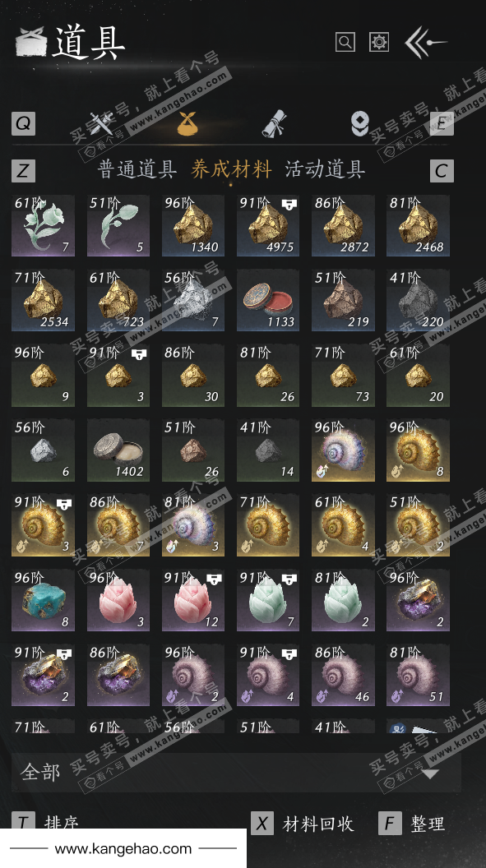Click the Q previous category key
This screenshot has width=486, height=868.
click(23, 123)
